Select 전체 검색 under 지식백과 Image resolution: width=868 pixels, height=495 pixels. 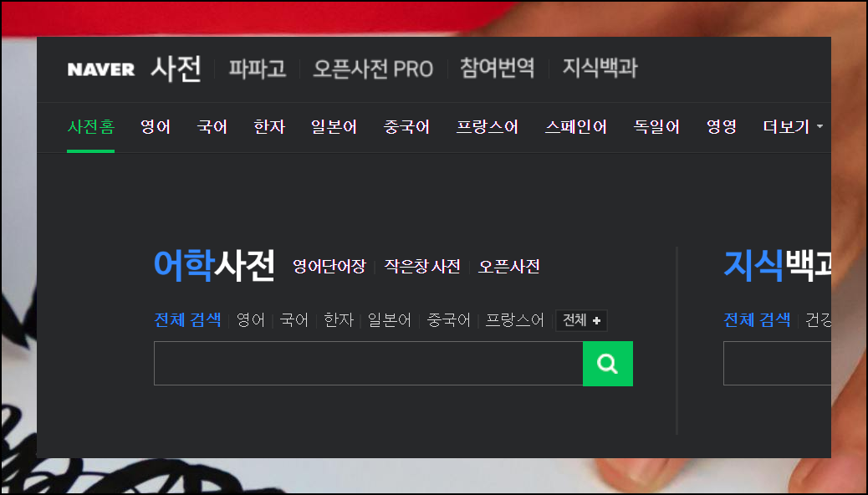tap(757, 319)
